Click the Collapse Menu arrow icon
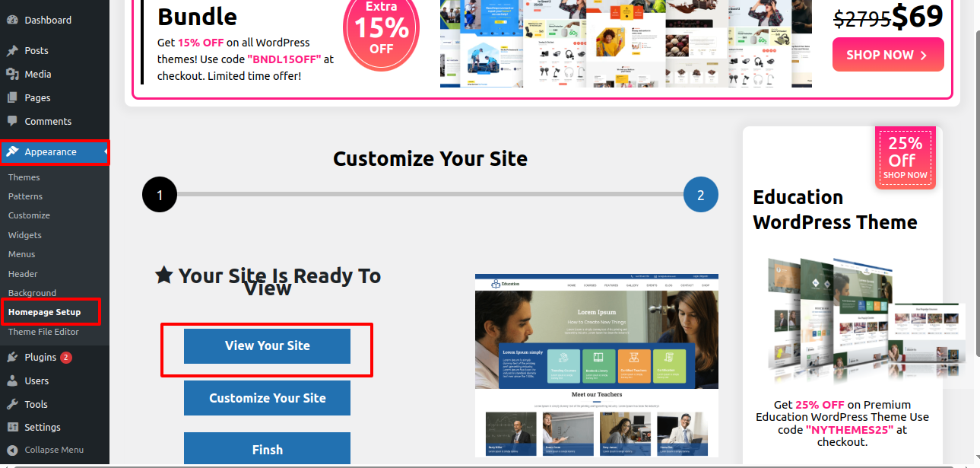The width and height of the screenshot is (980, 468). click(x=12, y=450)
